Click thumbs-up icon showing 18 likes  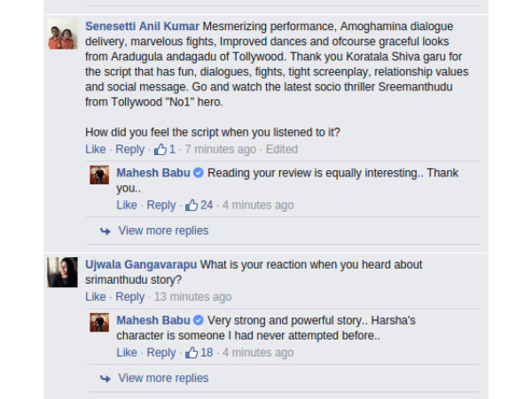tap(192, 352)
